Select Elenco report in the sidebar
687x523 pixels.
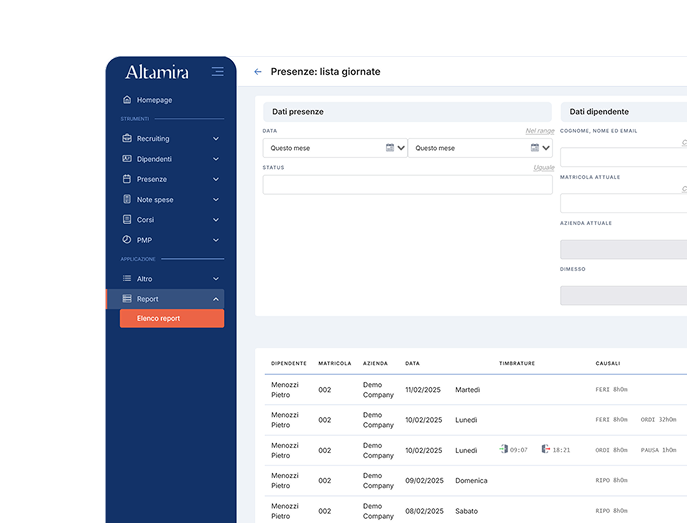(171, 319)
